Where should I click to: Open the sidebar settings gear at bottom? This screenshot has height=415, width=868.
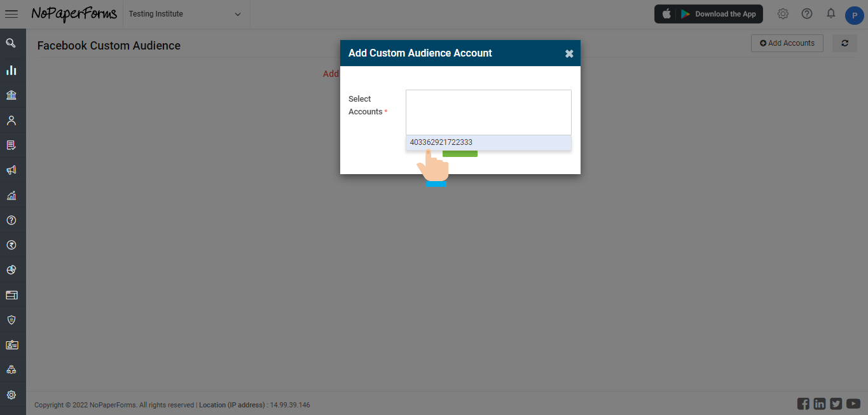point(11,395)
